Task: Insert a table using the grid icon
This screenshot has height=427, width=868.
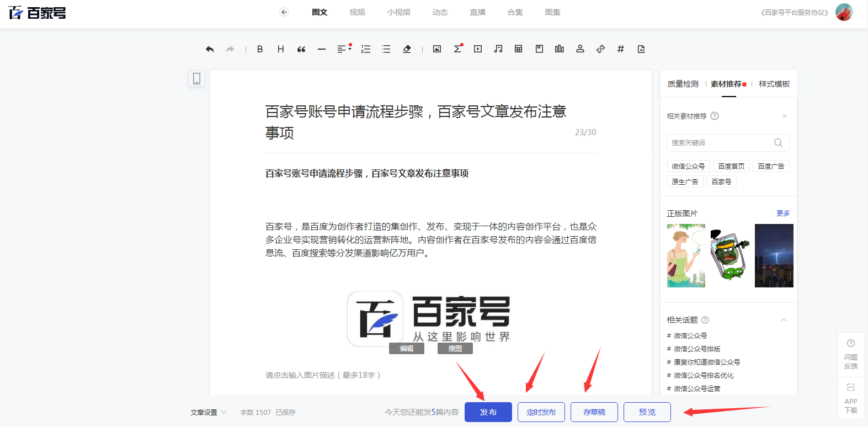Action: [x=518, y=49]
